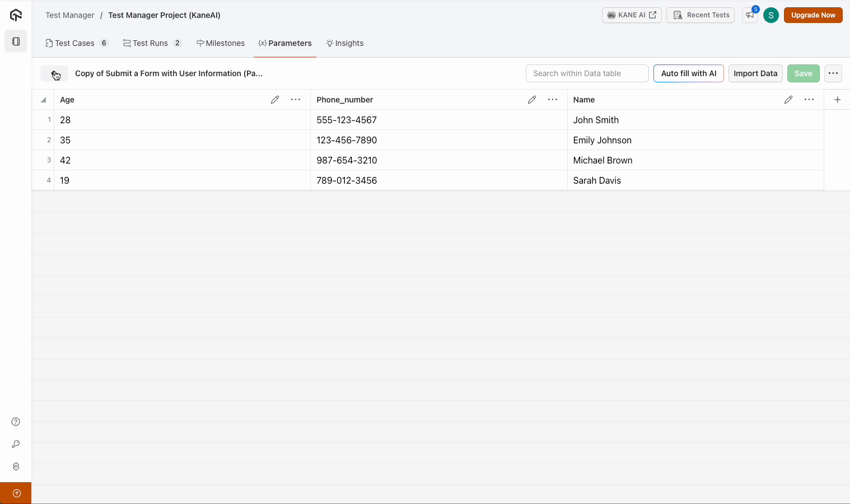The height and width of the screenshot is (504, 850).
Task: Click pencil icon in Phone_number column header
Action: 532,100
